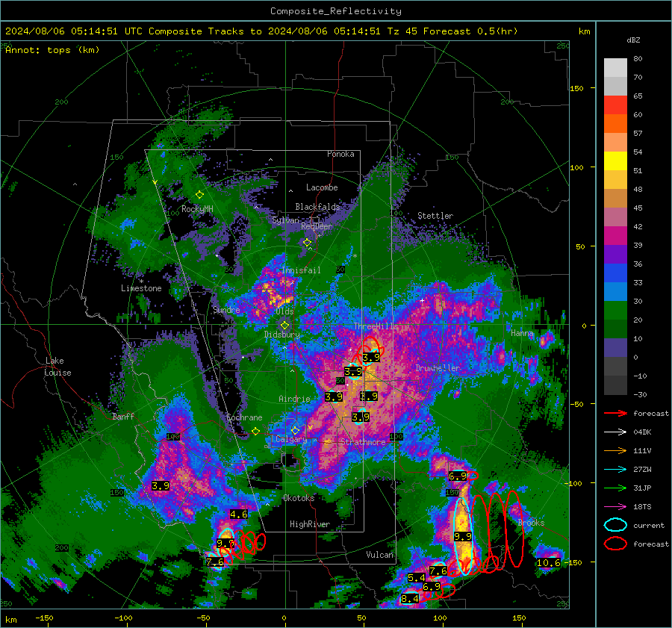
Task: Click the Ponoka city label
Action: 340,154
